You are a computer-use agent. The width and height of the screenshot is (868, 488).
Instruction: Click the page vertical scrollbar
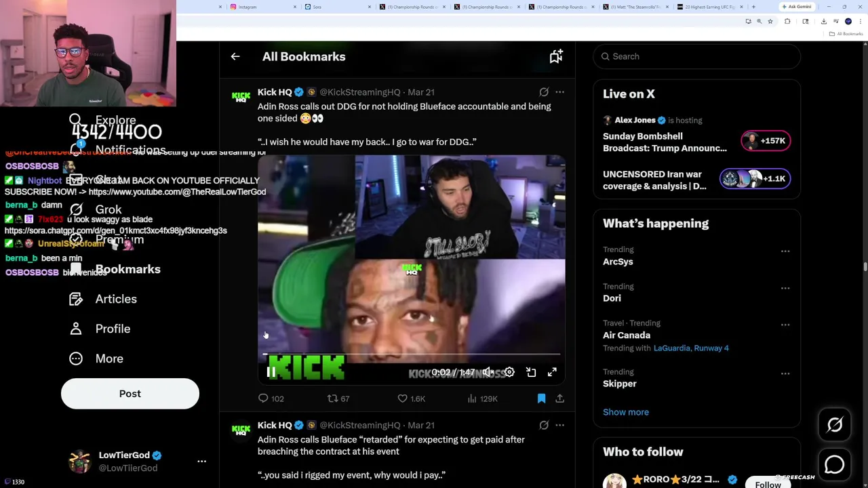[865, 268]
